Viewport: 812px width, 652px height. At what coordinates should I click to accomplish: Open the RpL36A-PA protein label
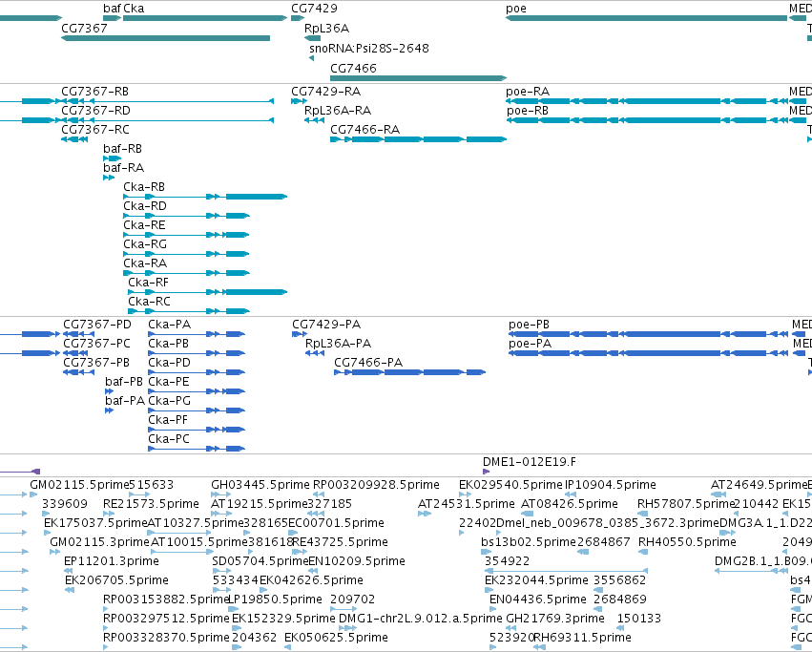(338, 344)
